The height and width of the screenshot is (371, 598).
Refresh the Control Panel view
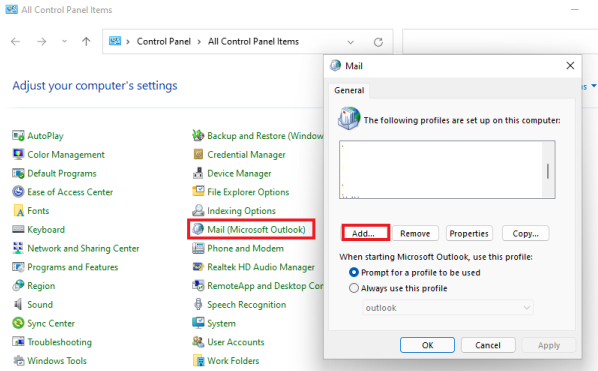point(378,42)
